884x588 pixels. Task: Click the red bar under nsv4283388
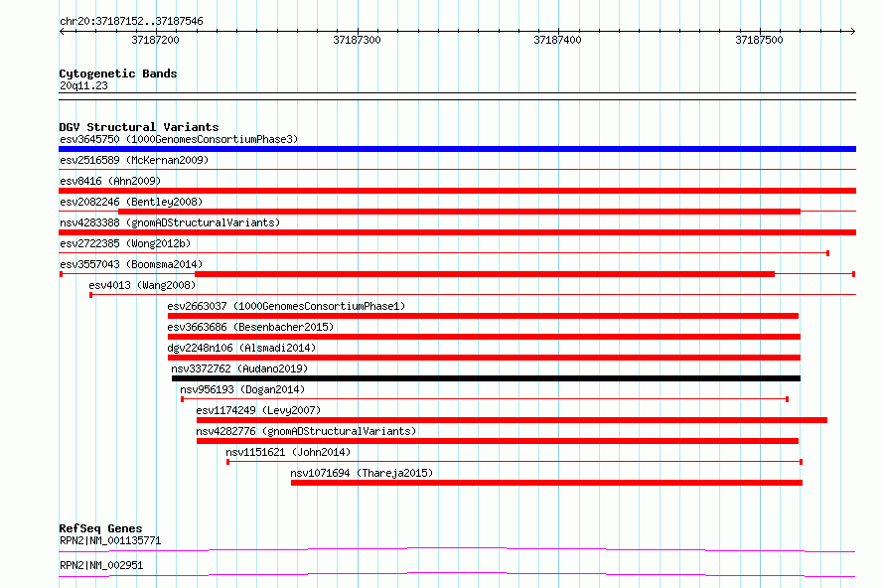(x=457, y=232)
